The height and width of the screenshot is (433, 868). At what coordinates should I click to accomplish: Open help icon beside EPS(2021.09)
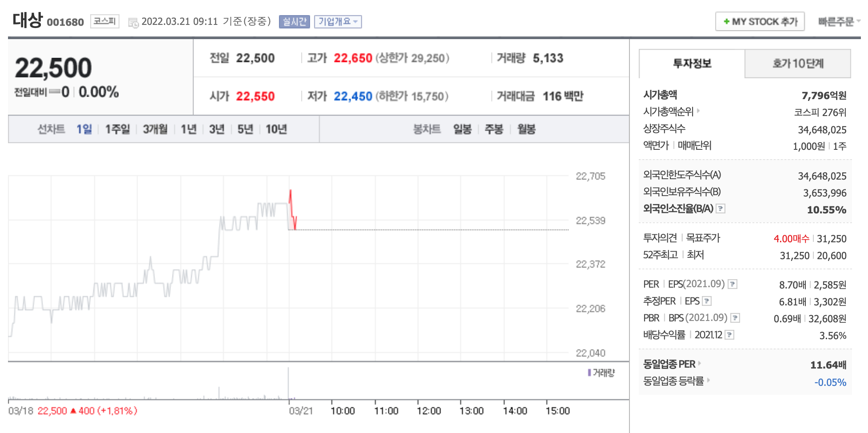point(733,284)
